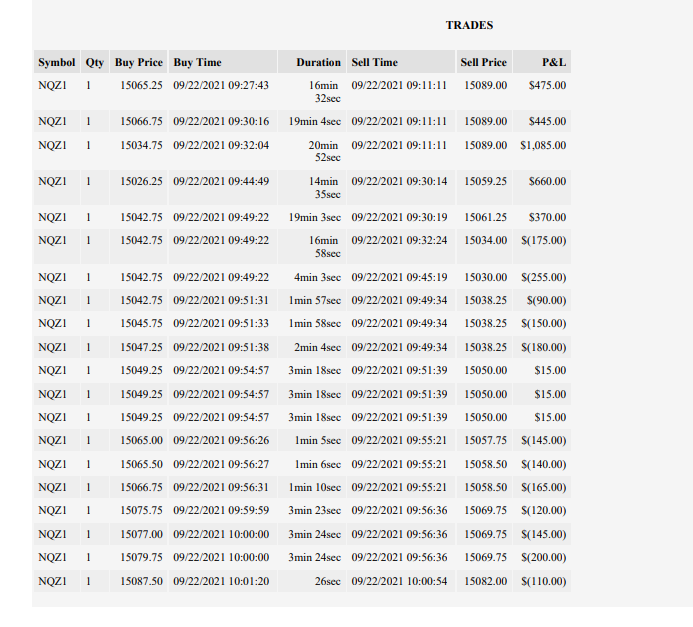This screenshot has width=693, height=627.
Task: Click the P&L column header
Action: (542, 62)
